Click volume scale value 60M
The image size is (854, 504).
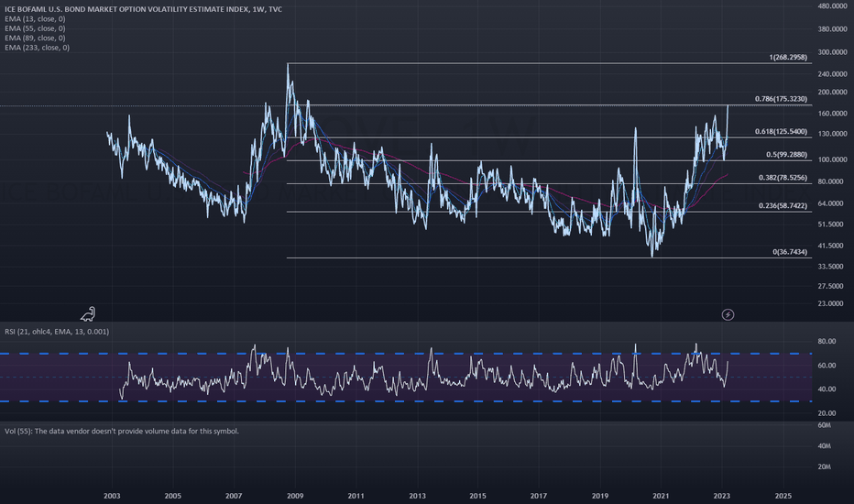tap(825, 425)
